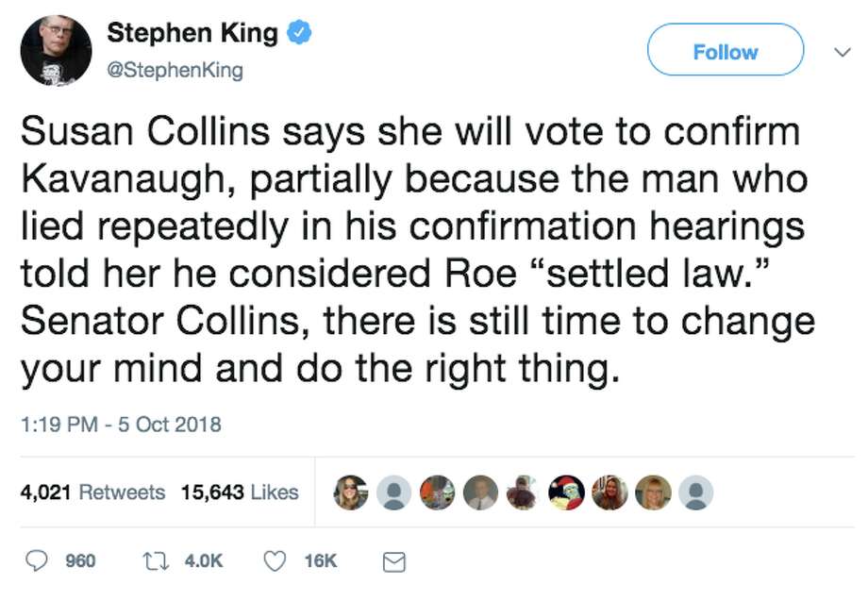Click the blue verified badge
Screen dimensions: 868x601
[x=299, y=34]
